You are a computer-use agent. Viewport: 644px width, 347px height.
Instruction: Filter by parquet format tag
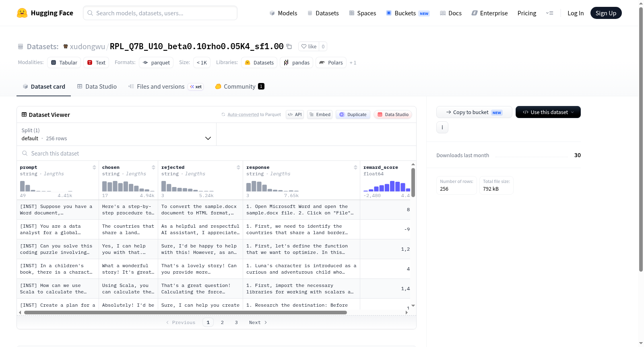(x=156, y=62)
